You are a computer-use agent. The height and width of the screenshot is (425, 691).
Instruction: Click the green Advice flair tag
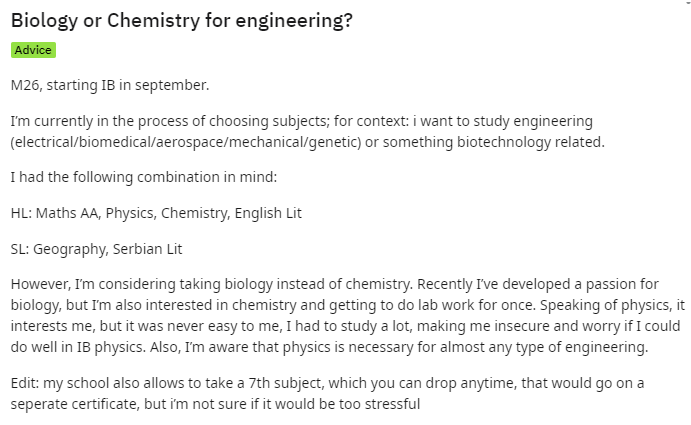pyautogui.click(x=33, y=50)
